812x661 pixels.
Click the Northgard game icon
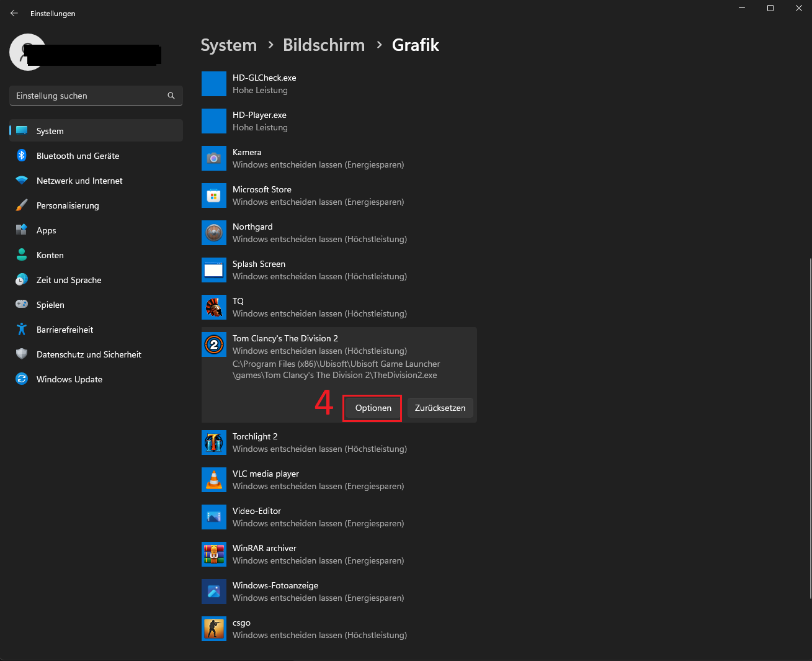pyautogui.click(x=214, y=233)
